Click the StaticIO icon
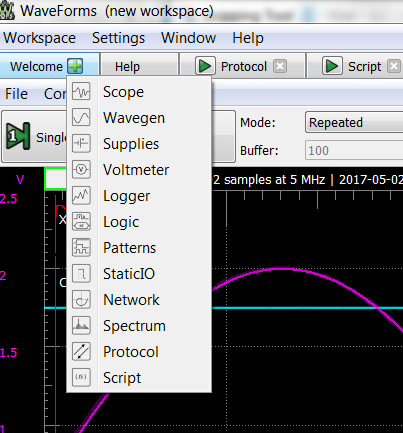Viewport: 403px width, 433px height. point(81,274)
